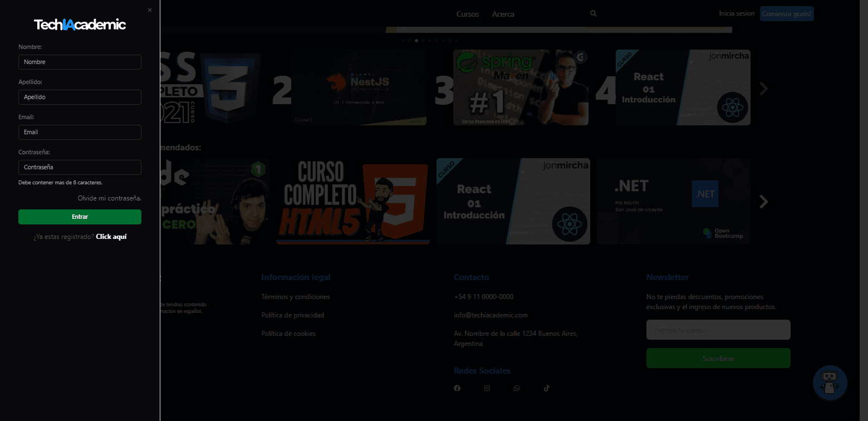Screen dimensions: 868x421
Task: Open the Spring Maven course thumbnail
Action: 521,87
